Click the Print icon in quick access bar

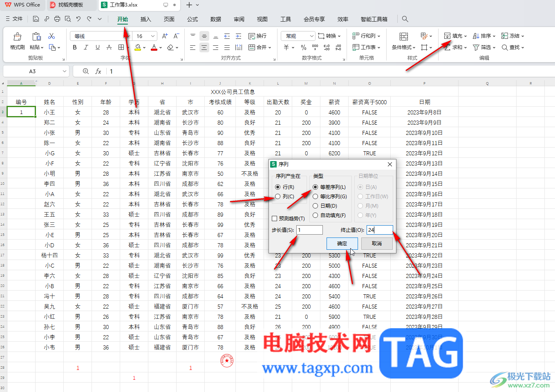click(x=57, y=19)
